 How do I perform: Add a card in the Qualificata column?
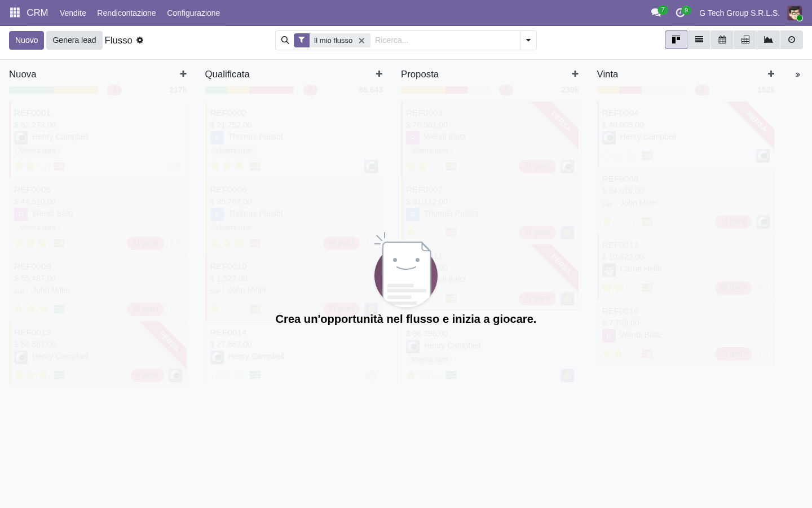coord(379,74)
